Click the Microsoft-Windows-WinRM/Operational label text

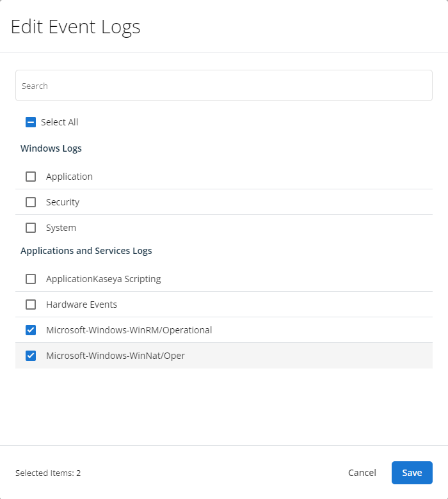click(x=129, y=330)
